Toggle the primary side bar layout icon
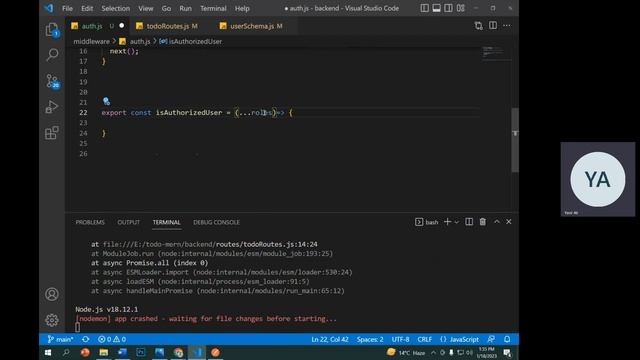This screenshot has width=640, height=360. click(424, 8)
